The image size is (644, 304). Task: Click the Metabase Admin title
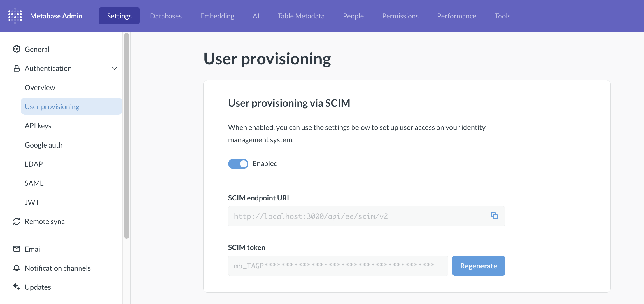pos(56,16)
